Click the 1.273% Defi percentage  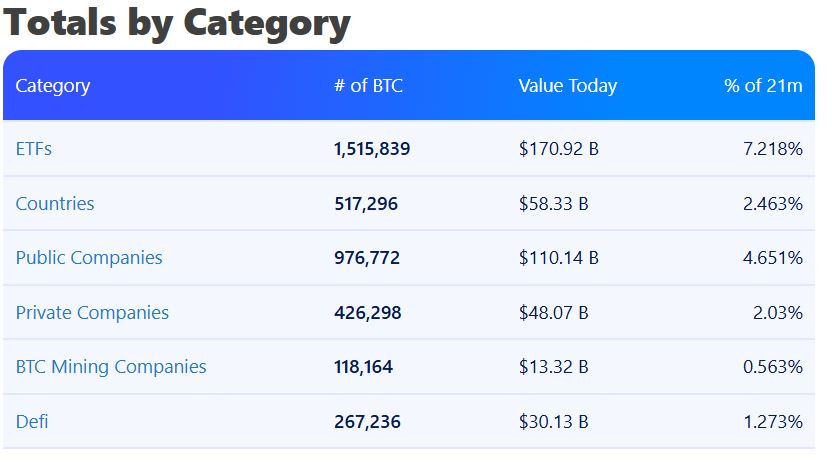coord(773,422)
